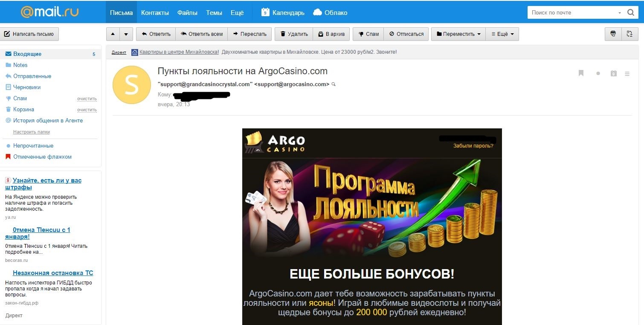644x325 pixels.
Task: Switch to the Контакты tab
Action: (155, 12)
